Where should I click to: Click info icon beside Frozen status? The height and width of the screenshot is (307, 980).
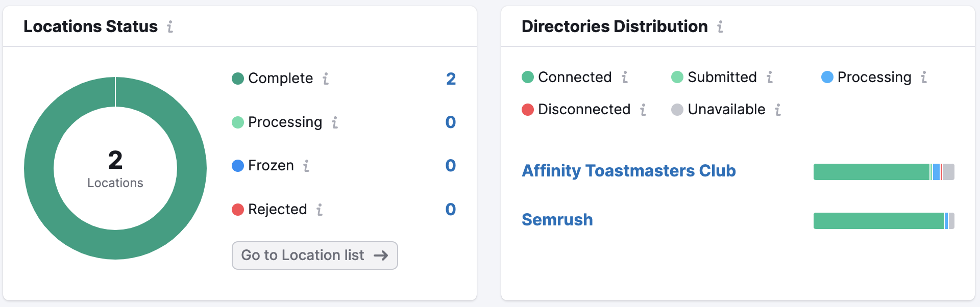point(306,166)
